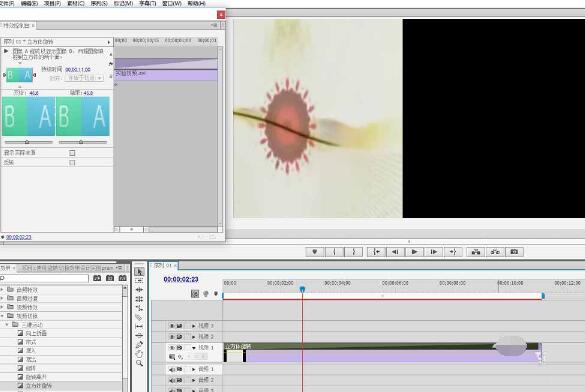Click the Effect Controls timecode at bottom-left

click(x=19, y=237)
